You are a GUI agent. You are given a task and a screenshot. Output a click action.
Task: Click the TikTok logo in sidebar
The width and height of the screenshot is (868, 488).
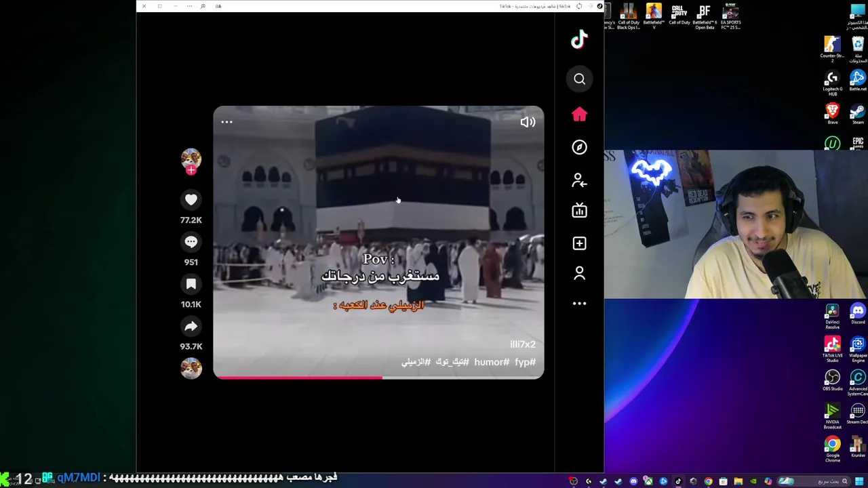pos(579,40)
